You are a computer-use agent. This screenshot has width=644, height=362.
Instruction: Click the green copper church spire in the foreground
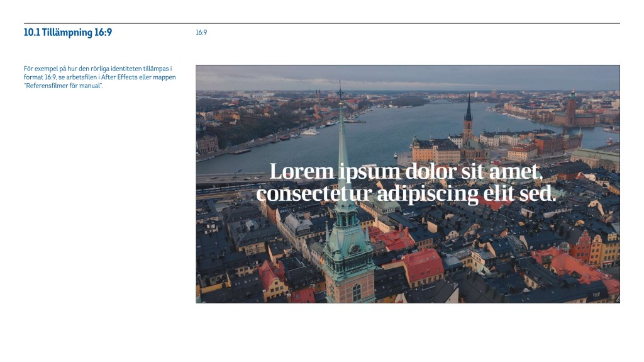click(343, 164)
